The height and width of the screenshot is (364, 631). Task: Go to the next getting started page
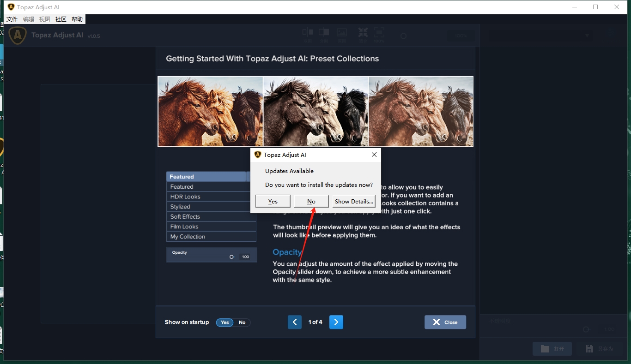pos(336,322)
